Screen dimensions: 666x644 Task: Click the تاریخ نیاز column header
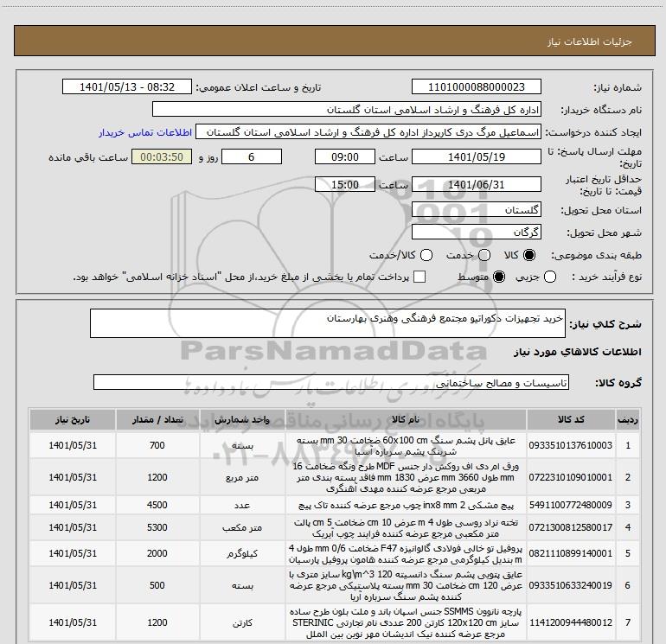(x=73, y=420)
